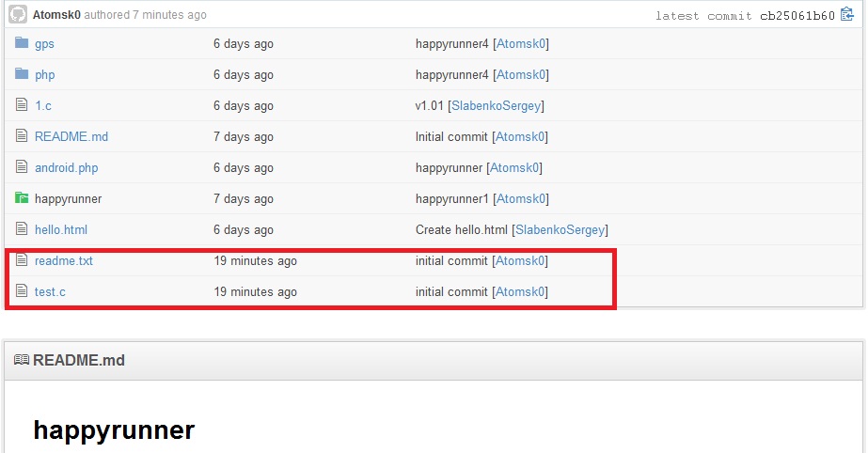The width and height of the screenshot is (868, 453).
Task: Open the test.c file
Action: (x=50, y=291)
